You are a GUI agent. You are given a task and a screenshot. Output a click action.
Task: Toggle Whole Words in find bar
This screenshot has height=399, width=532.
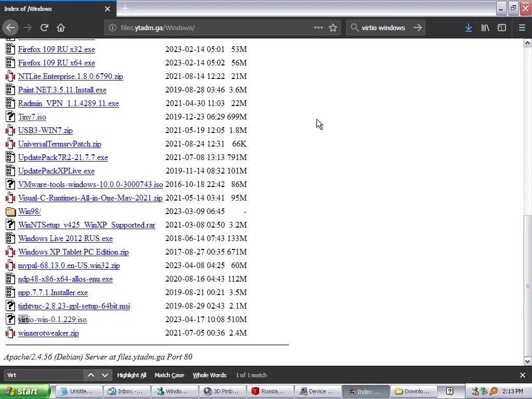click(210, 375)
